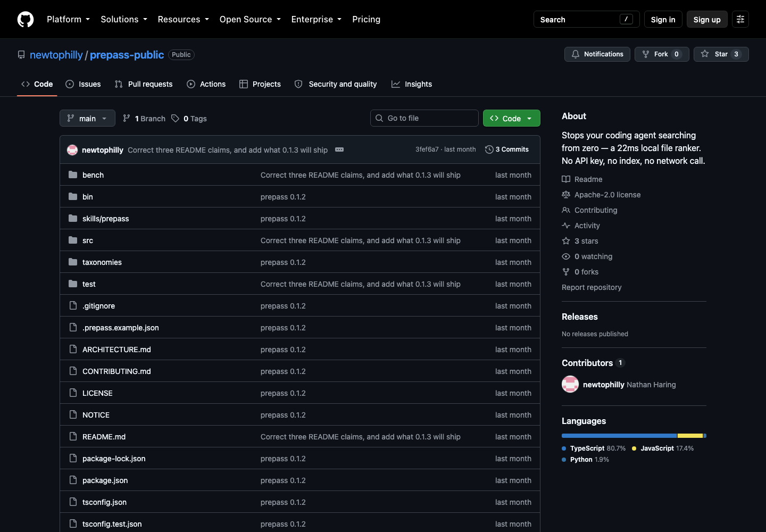Screen dimensions: 766x532
Task: Focus the Go to file input
Action: (x=424, y=118)
